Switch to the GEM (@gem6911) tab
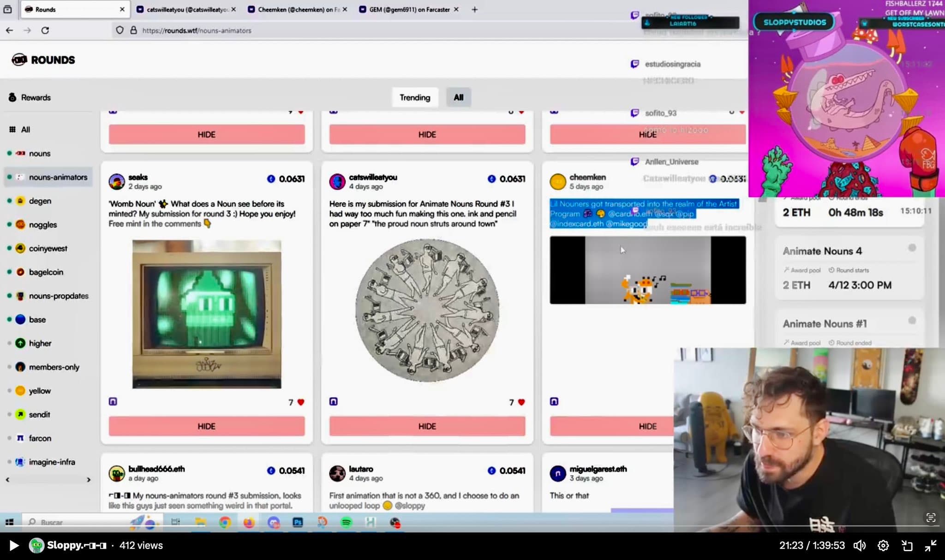 [x=409, y=9]
